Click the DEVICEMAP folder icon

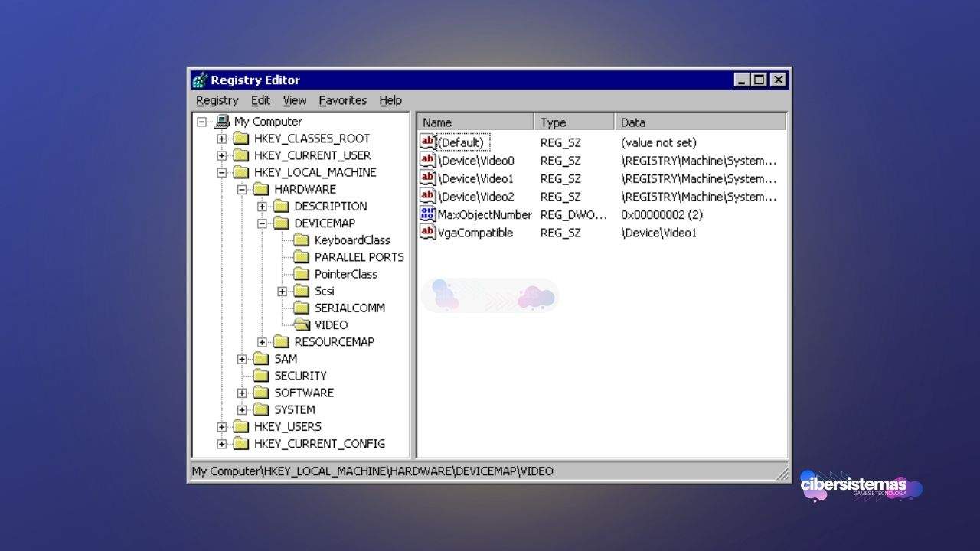(281, 223)
